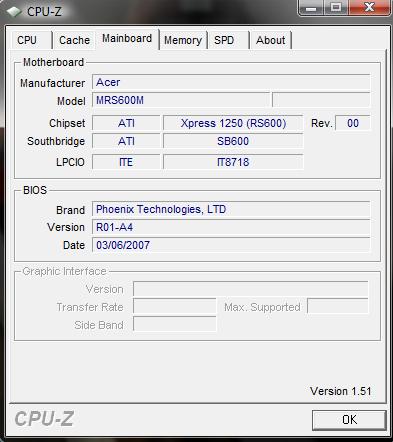Click the Southbridge model field SB600
This screenshot has width=393, height=442.
[233, 141]
